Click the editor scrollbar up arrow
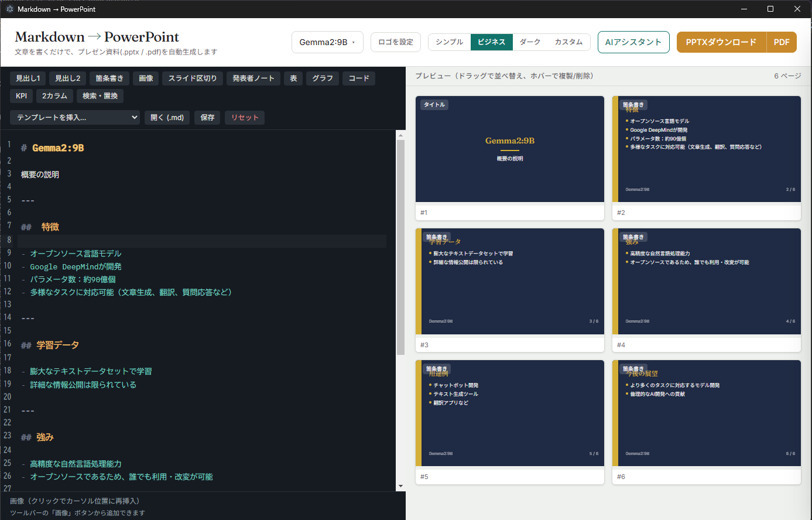 tap(400, 135)
